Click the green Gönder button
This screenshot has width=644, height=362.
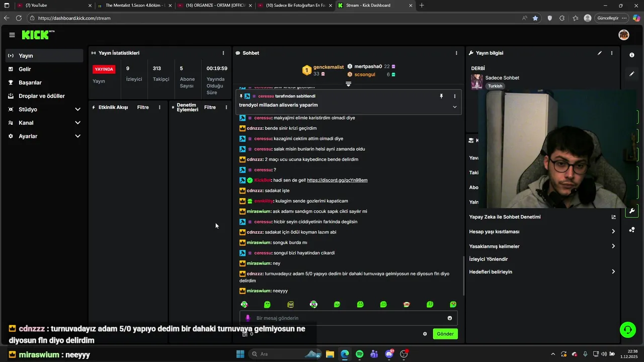point(445,334)
